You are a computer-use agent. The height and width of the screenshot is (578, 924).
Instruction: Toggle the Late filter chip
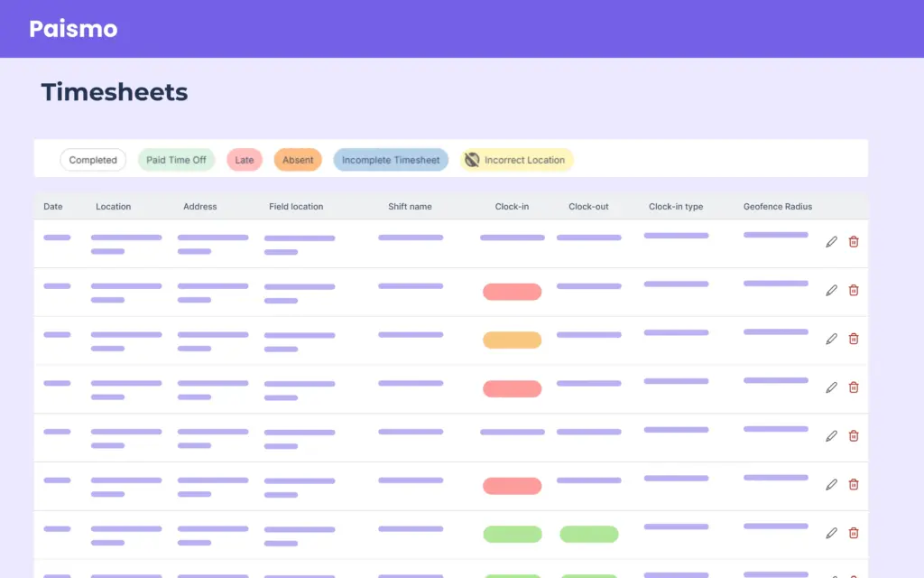coord(244,160)
